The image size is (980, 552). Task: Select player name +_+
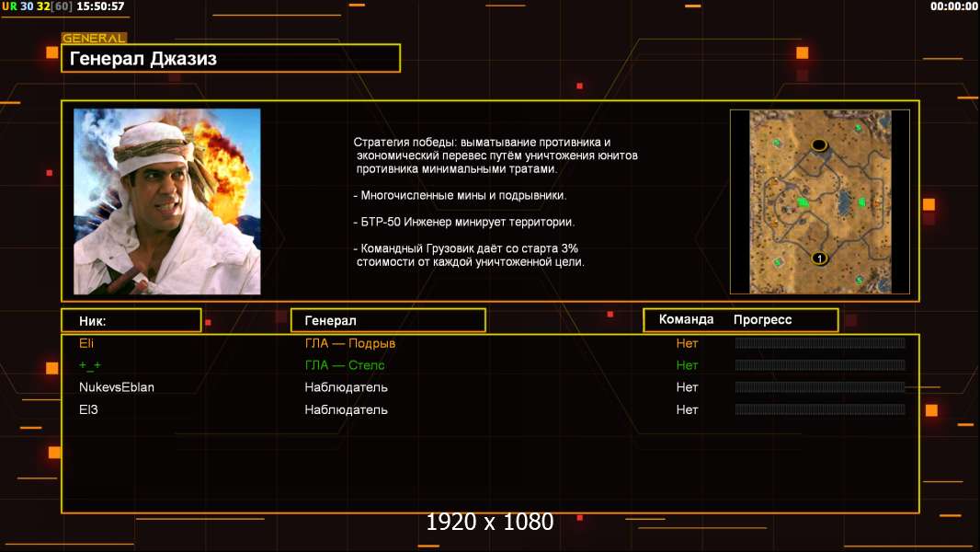[x=90, y=365]
